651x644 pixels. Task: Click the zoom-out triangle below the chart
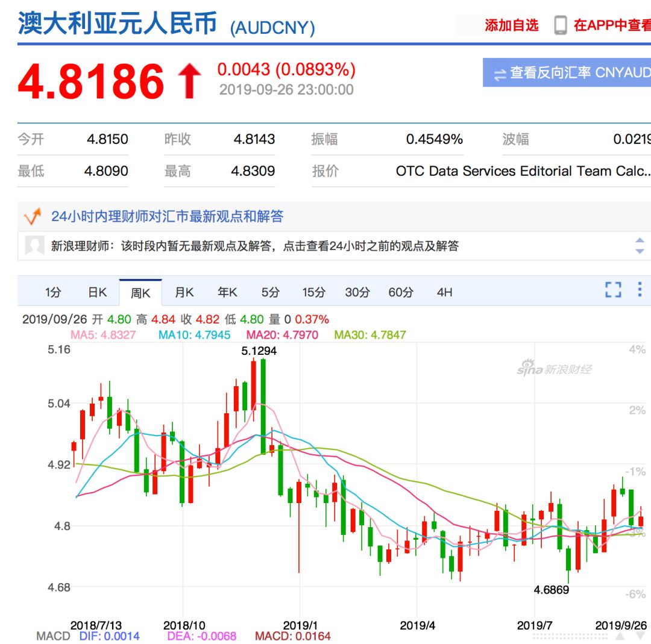tap(641, 636)
